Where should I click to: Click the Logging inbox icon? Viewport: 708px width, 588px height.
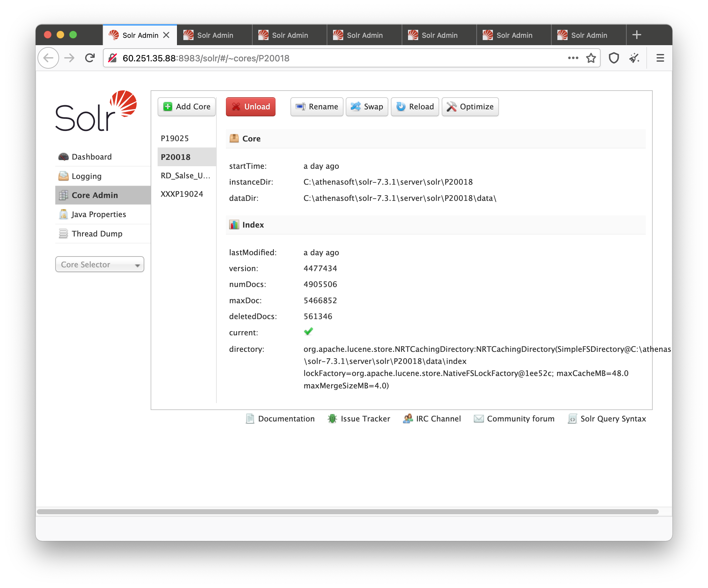click(63, 176)
